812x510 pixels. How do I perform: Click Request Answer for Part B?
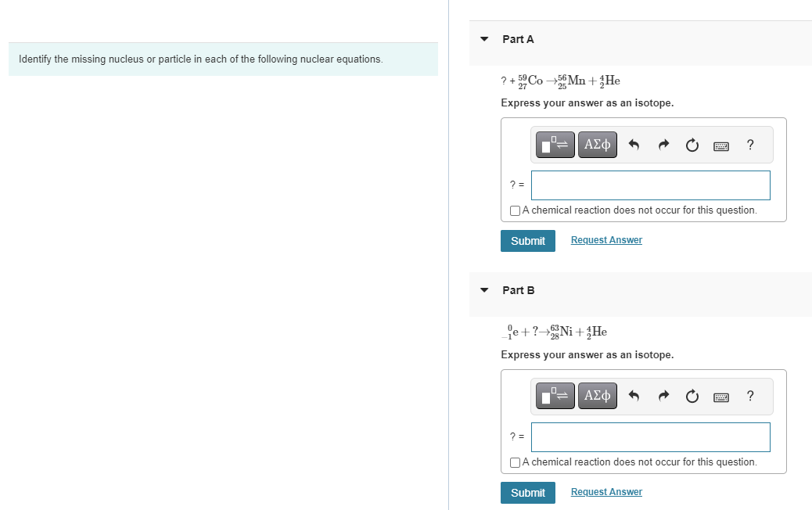pyautogui.click(x=605, y=491)
